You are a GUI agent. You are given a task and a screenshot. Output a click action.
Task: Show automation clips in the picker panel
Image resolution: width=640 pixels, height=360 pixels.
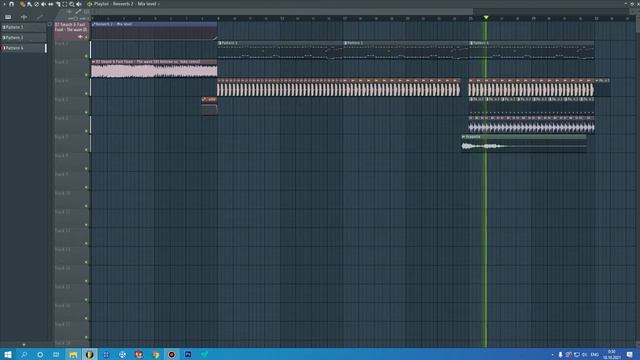click(40, 17)
